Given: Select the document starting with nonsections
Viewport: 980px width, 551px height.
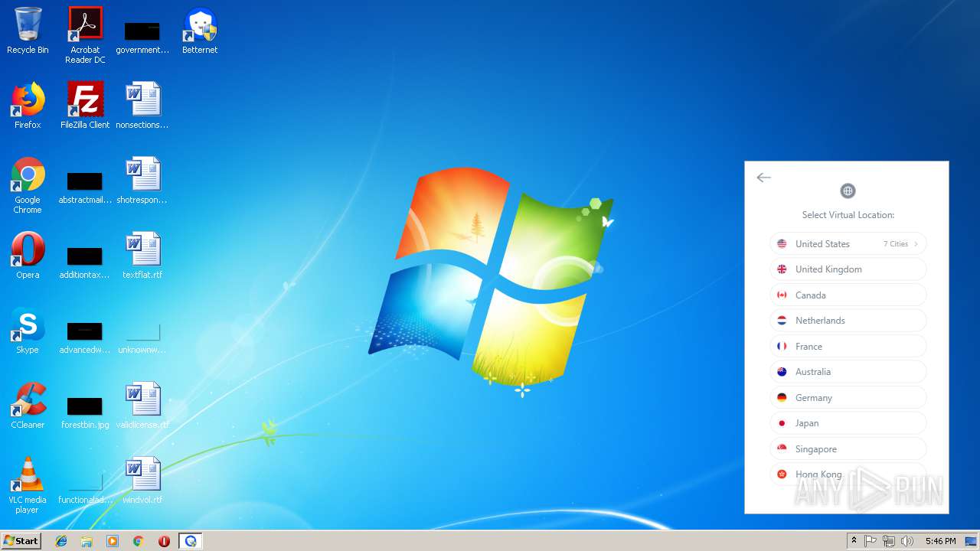Looking at the screenshot, I should [142, 106].
